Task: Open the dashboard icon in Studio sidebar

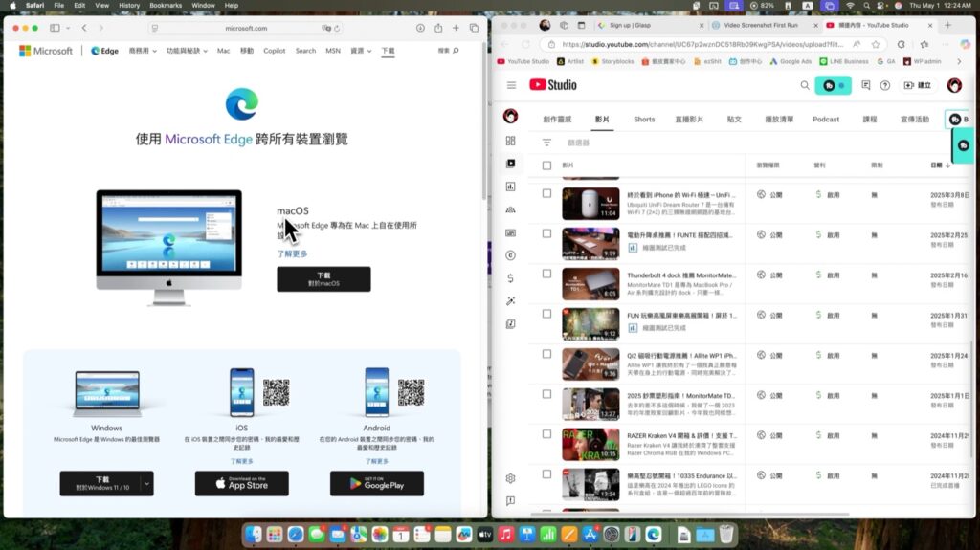Action: 511,141
